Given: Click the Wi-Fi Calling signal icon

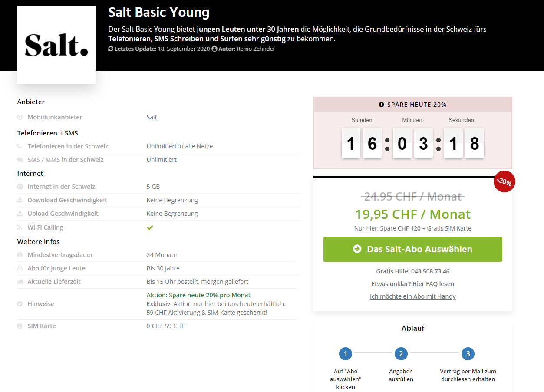Looking at the screenshot, I should pyautogui.click(x=20, y=227).
